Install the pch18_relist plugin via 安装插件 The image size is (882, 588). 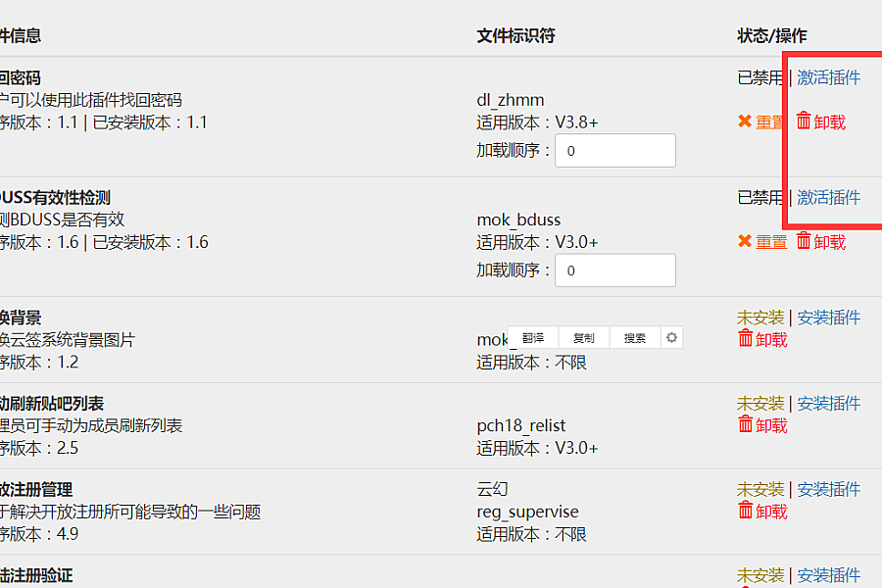828,403
